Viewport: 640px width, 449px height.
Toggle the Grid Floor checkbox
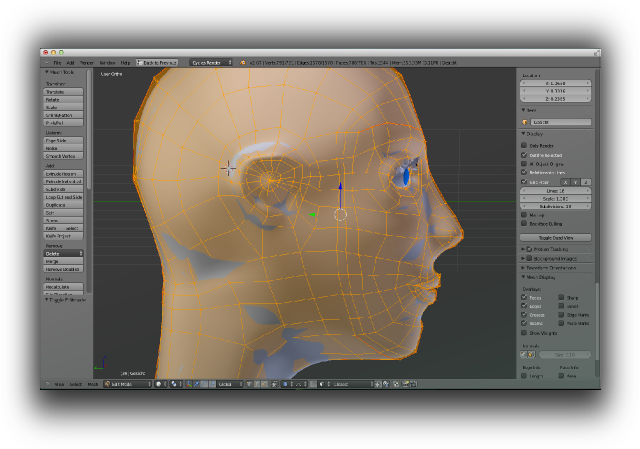(x=525, y=183)
